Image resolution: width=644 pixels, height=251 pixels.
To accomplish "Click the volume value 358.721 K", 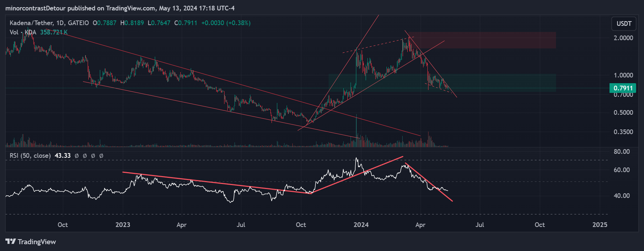I will 54,32.
